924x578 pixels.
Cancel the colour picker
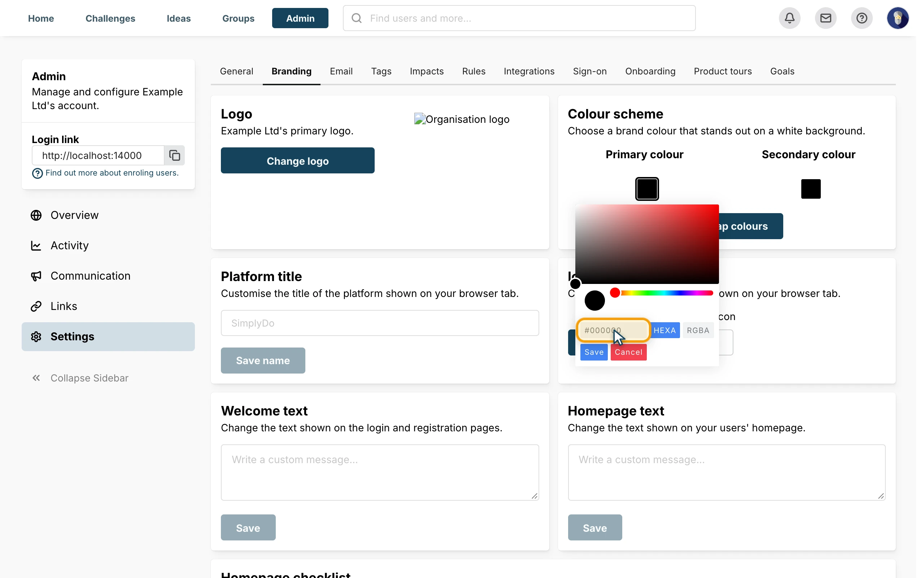[628, 352]
